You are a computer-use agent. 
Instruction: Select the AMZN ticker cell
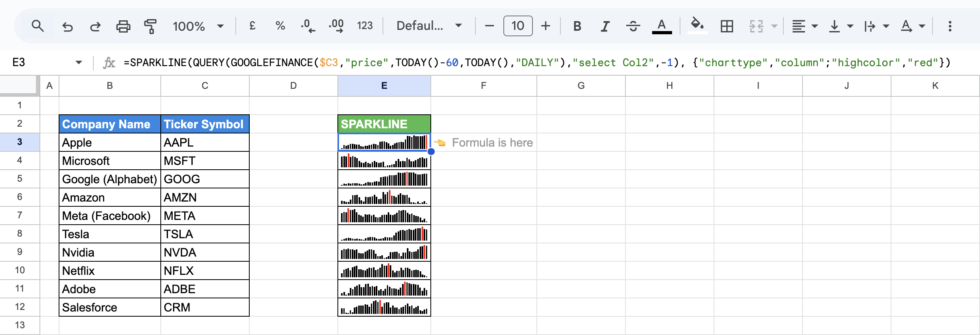click(x=205, y=197)
